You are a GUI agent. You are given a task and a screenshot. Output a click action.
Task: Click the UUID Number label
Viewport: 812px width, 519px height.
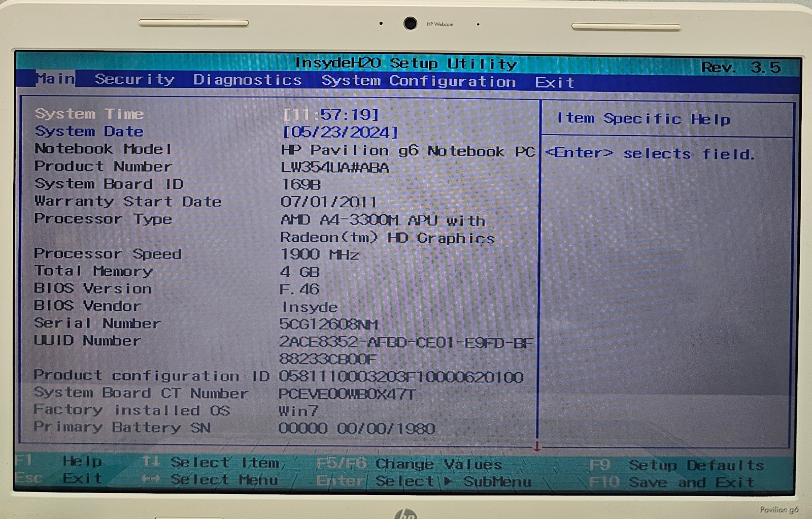coord(87,340)
